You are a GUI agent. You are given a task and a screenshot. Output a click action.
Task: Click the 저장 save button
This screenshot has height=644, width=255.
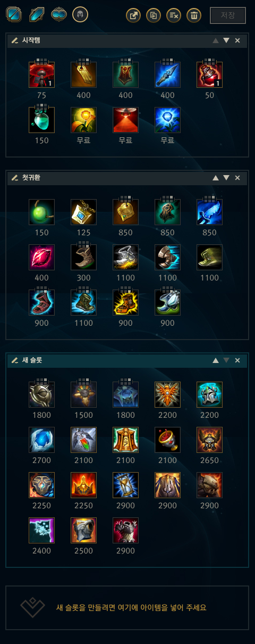pyautogui.click(x=228, y=15)
